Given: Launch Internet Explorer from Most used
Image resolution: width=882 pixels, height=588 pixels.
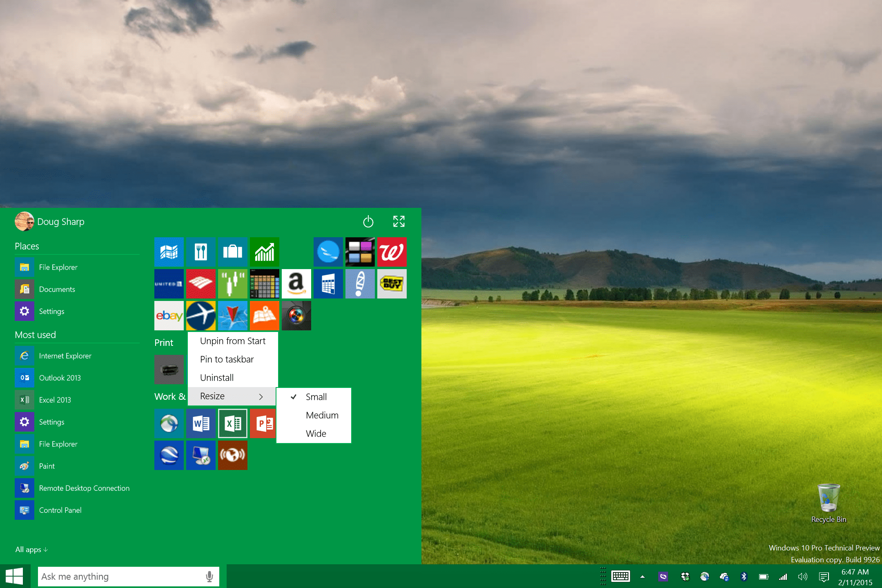Looking at the screenshot, I should click(77, 356).
